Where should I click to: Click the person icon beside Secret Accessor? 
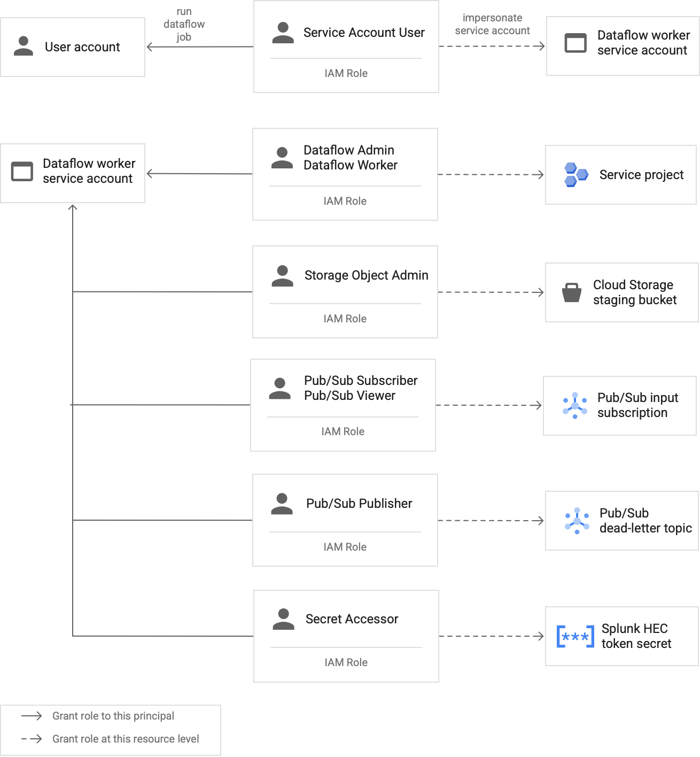pos(283,619)
